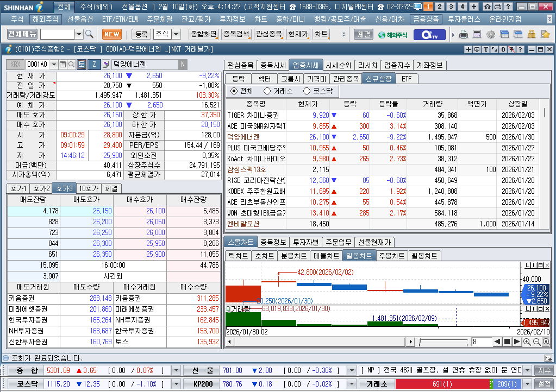Viewport: 556px width, 392px height.
Task: Click the title bar printer icon
Action: (497, 7)
